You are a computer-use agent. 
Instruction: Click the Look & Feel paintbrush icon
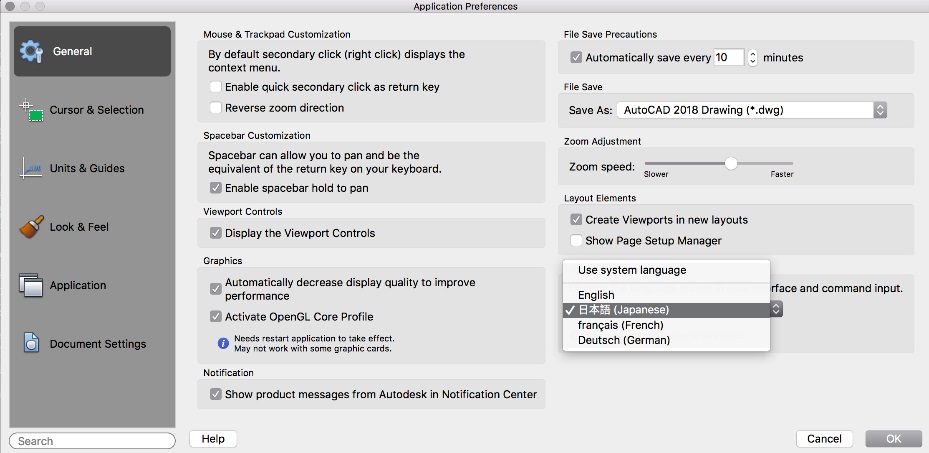pyautogui.click(x=32, y=227)
